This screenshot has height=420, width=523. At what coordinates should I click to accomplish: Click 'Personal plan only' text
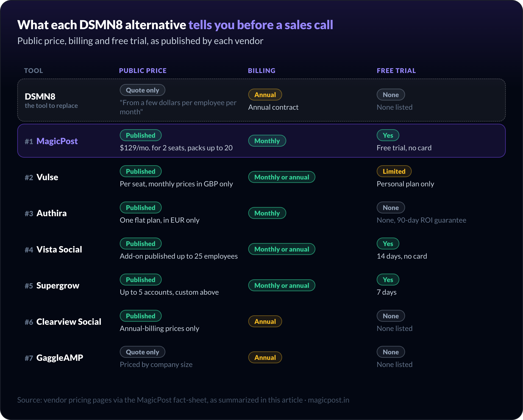tap(405, 184)
